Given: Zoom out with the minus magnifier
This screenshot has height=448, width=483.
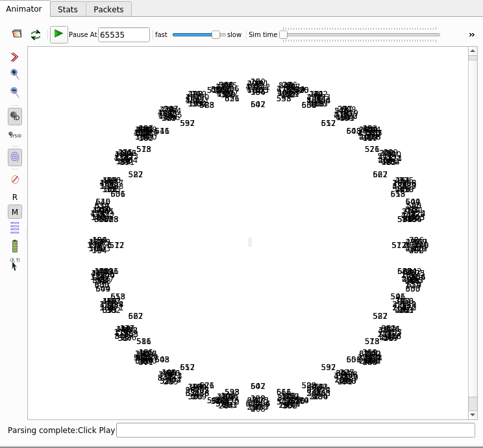Looking at the screenshot, I should coord(15,92).
